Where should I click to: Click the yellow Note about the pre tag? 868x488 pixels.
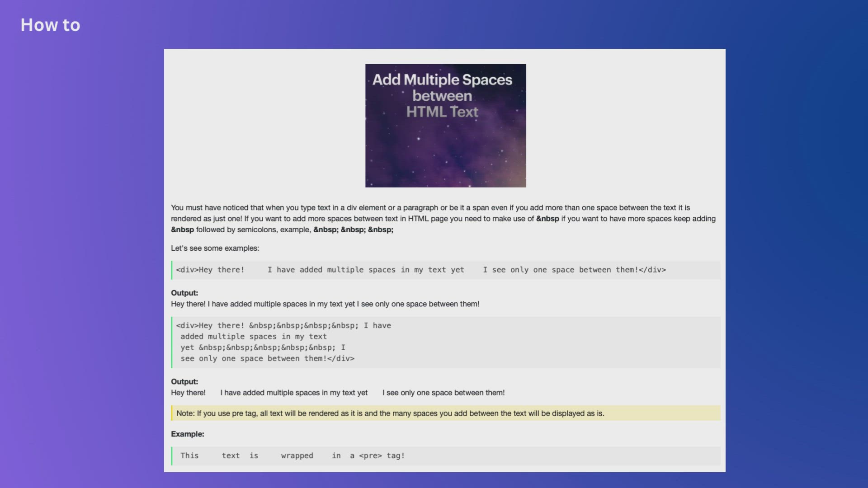[x=390, y=413]
